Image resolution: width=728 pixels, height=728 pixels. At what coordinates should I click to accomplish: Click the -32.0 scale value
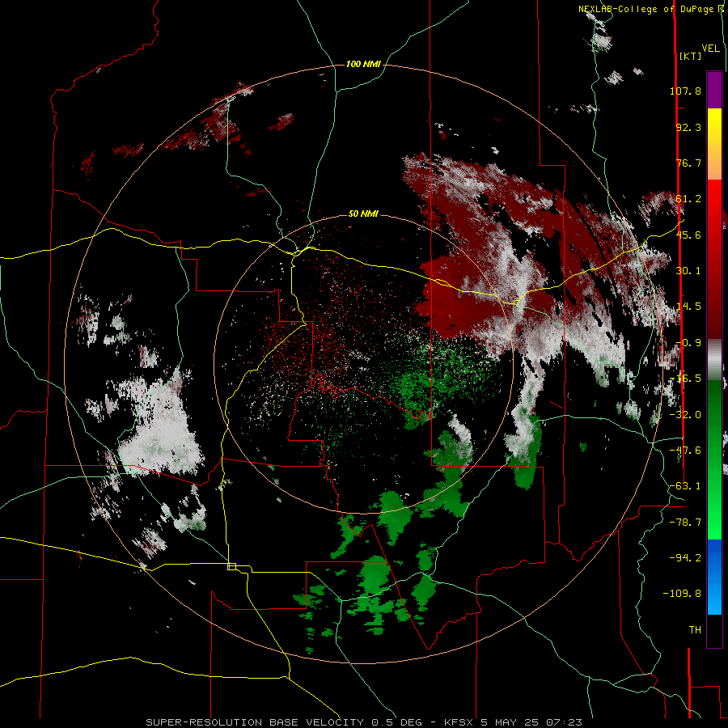point(685,415)
